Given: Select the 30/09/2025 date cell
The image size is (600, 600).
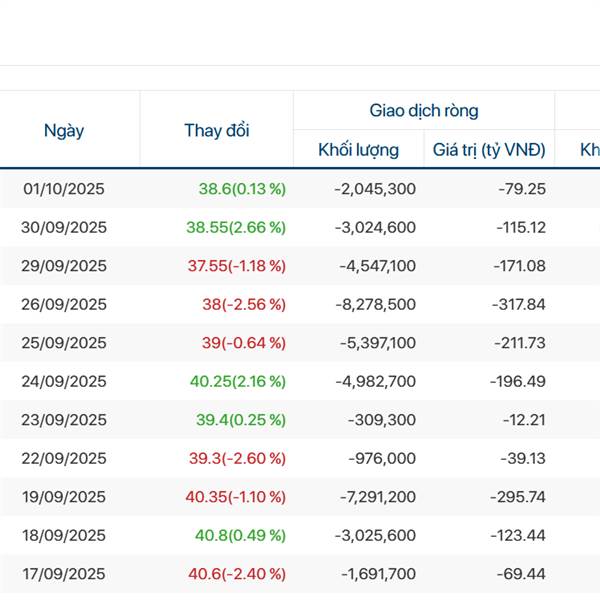Looking at the screenshot, I should [x=64, y=227].
